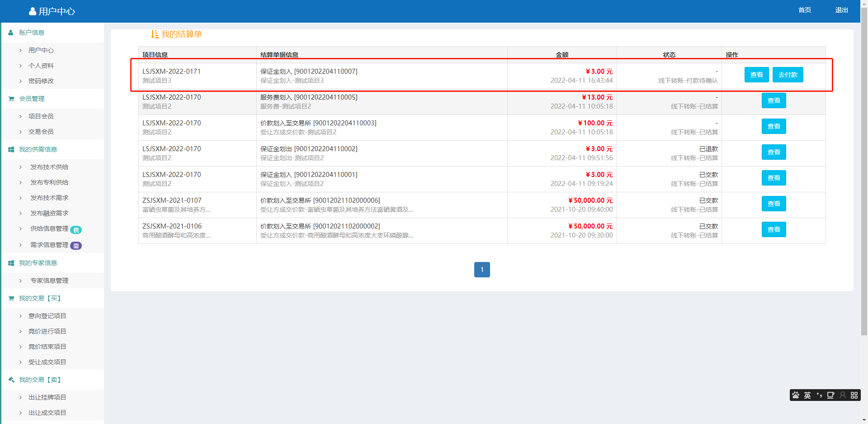The image size is (868, 424).
Task: Open 供给信息管理 in the sidebar
Action: (x=49, y=229)
